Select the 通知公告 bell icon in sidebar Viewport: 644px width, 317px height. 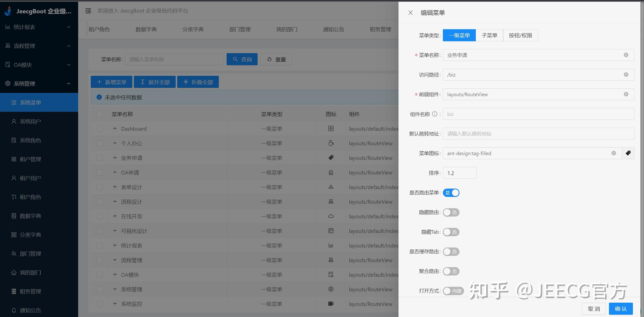[14, 310]
